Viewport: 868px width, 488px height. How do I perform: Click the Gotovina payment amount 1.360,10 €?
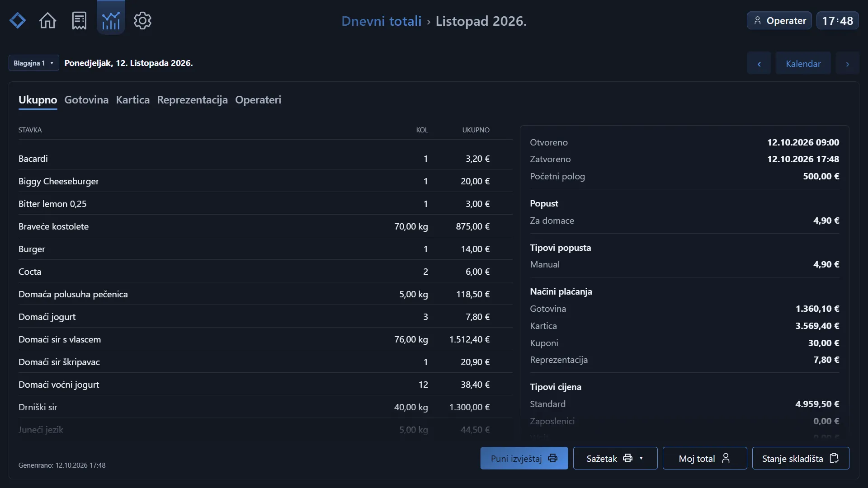point(817,309)
